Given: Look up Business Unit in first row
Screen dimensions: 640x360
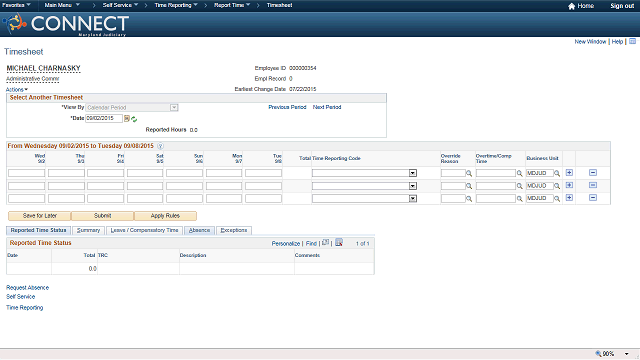Looking at the screenshot, I should [557, 173].
